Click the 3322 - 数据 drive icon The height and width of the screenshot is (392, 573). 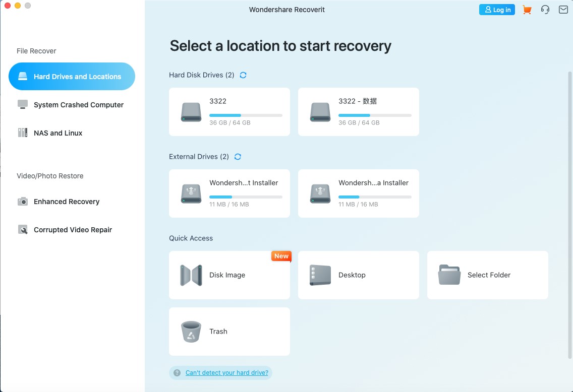320,112
